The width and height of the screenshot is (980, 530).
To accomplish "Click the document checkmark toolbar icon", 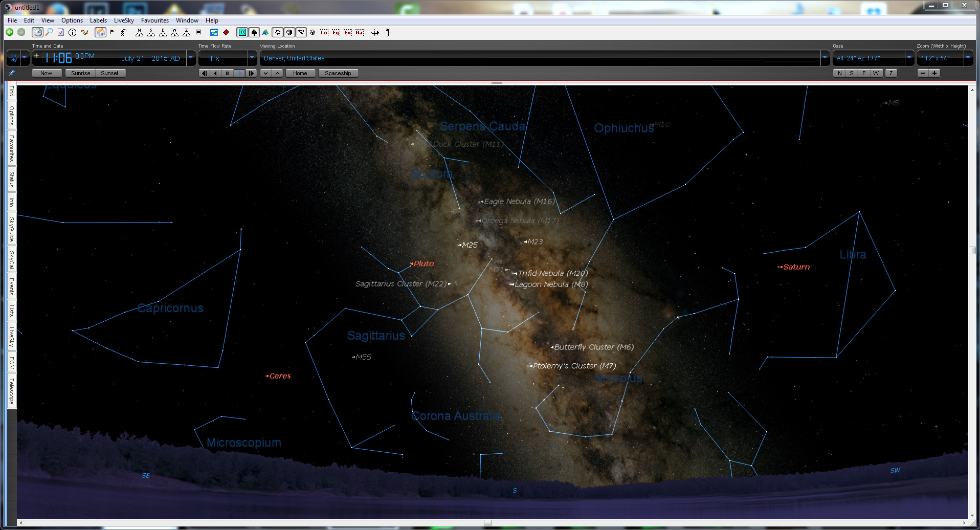I will click(x=61, y=32).
